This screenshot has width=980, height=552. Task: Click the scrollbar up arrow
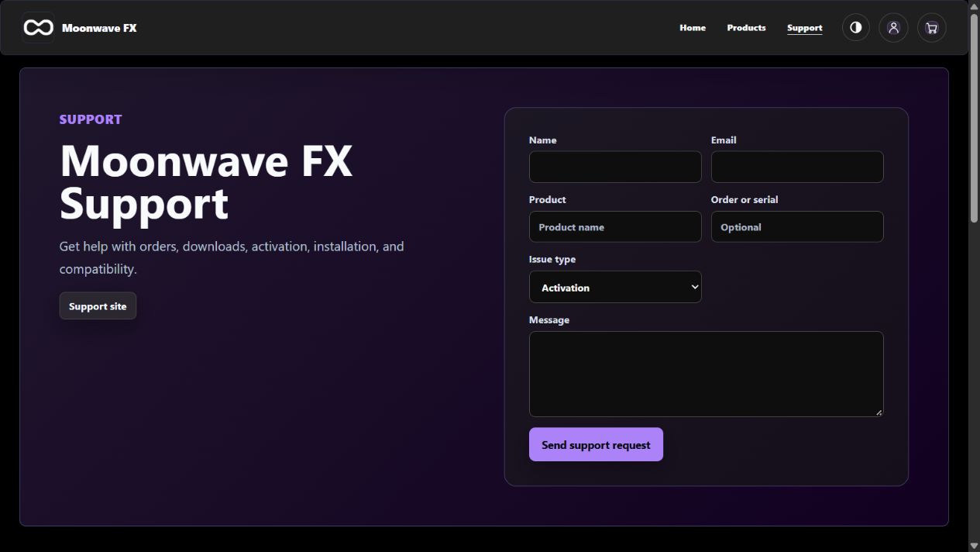coord(974,5)
